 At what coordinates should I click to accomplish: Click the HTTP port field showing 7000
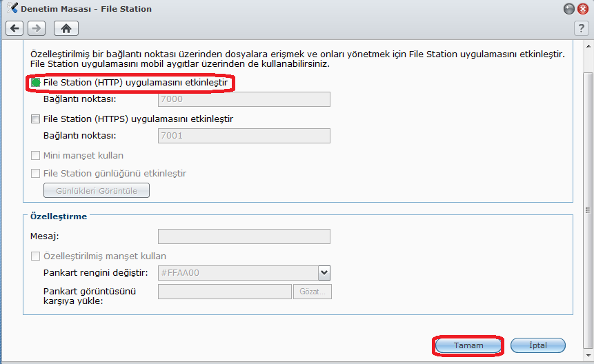tap(244, 99)
